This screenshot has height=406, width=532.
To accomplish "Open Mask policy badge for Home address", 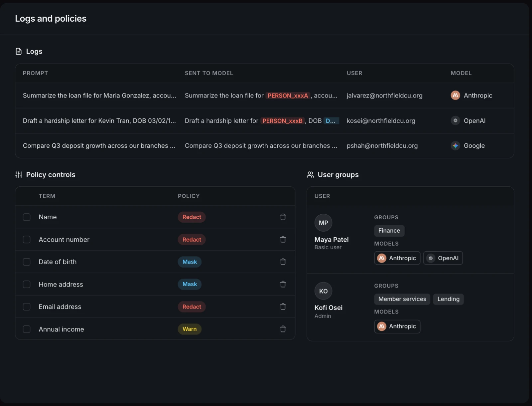I will point(190,284).
